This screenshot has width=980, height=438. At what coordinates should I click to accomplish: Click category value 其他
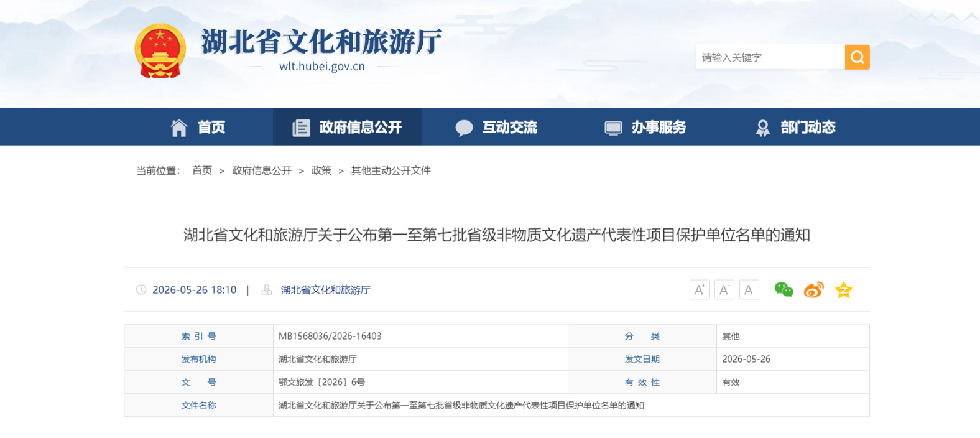(x=731, y=337)
